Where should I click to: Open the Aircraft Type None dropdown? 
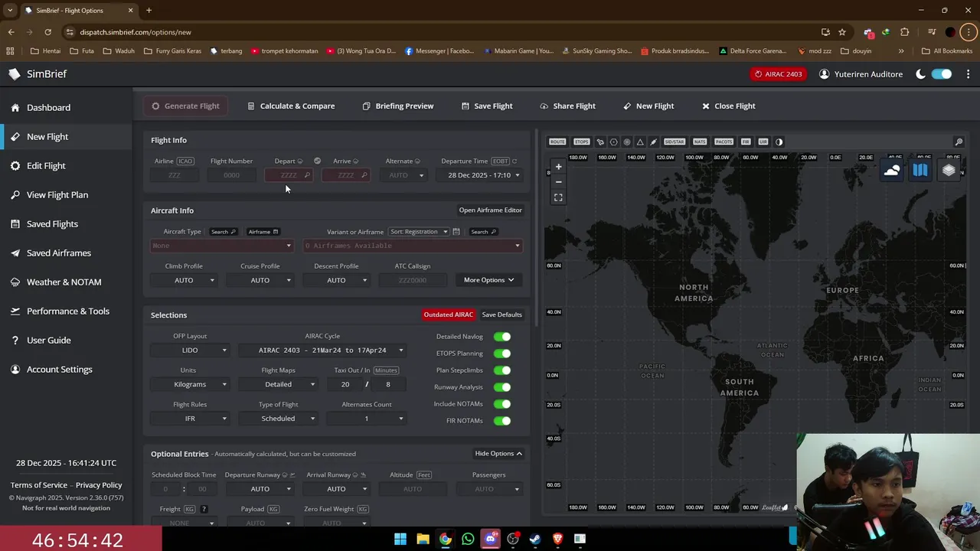[x=222, y=246]
